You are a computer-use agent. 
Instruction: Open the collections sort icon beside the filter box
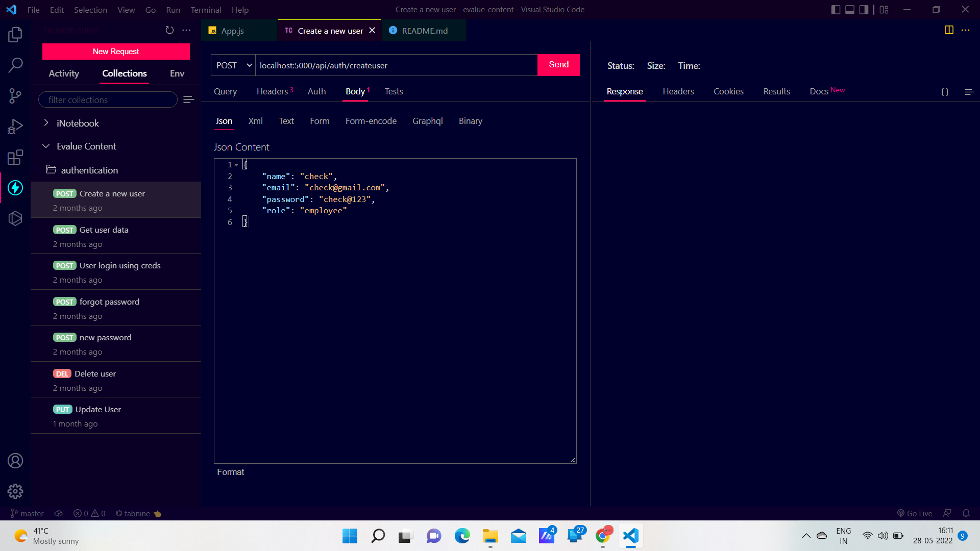[x=188, y=99]
